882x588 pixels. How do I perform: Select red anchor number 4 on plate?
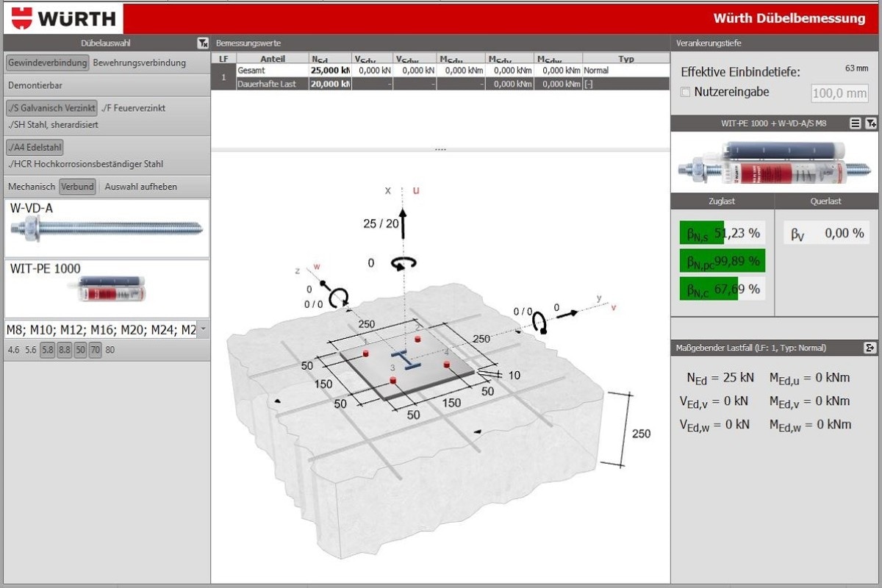point(446,363)
